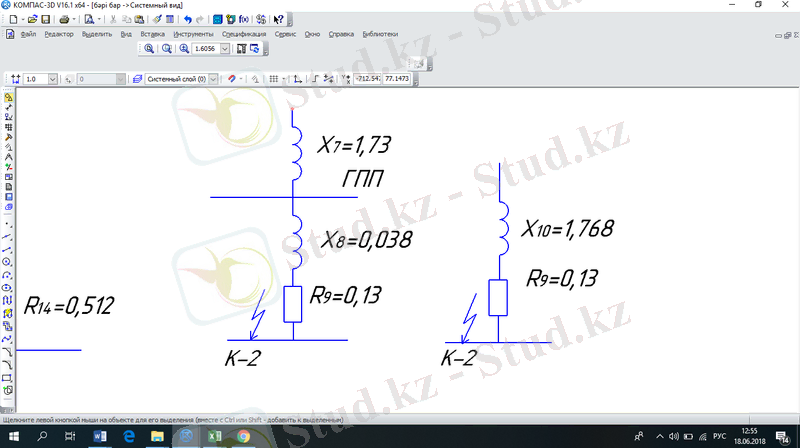Click the X10=1,768 label
Screen dimensions: 800x448
[x=567, y=229]
